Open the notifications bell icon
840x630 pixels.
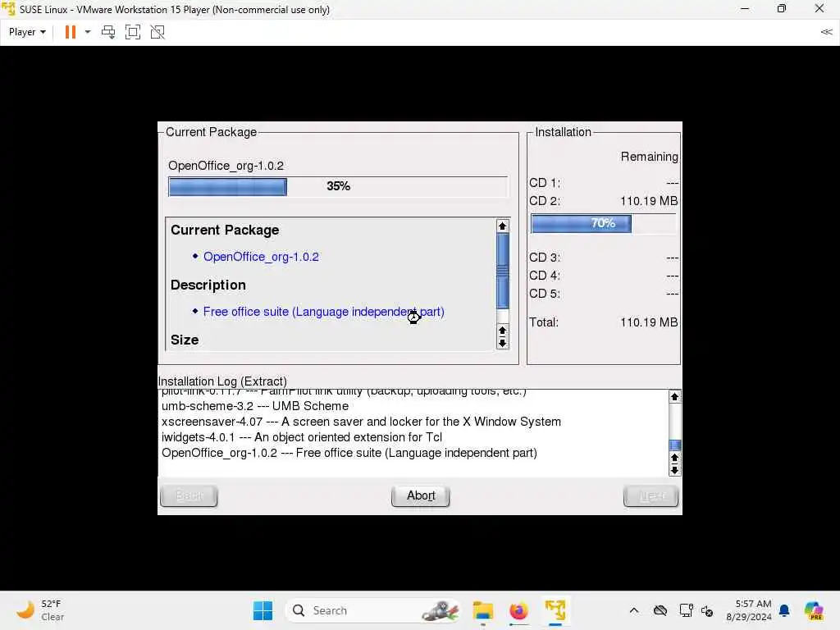pyautogui.click(x=784, y=610)
